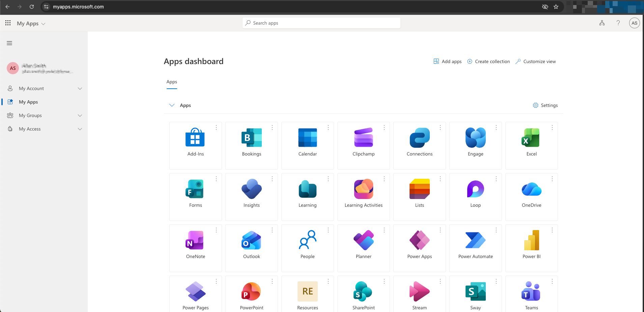Expand the My Apps header dropdown
The width and height of the screenshot is (644, 312).
point(31,24)
